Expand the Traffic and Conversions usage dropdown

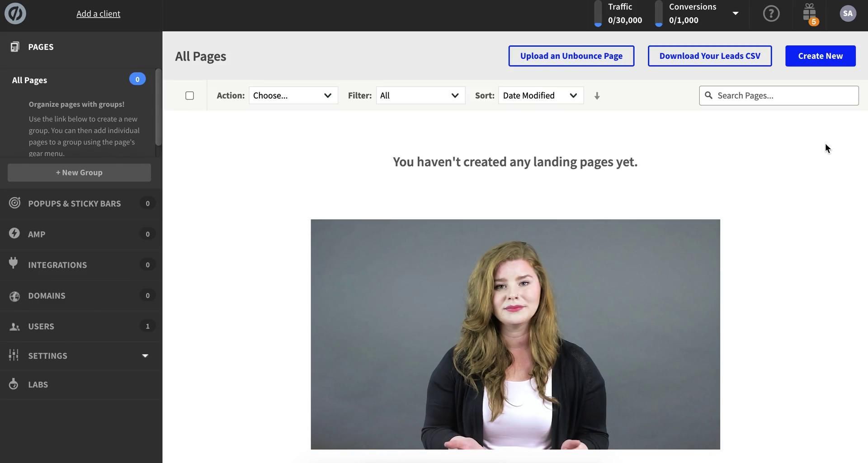pyautogui.click(x=736, y=14)
